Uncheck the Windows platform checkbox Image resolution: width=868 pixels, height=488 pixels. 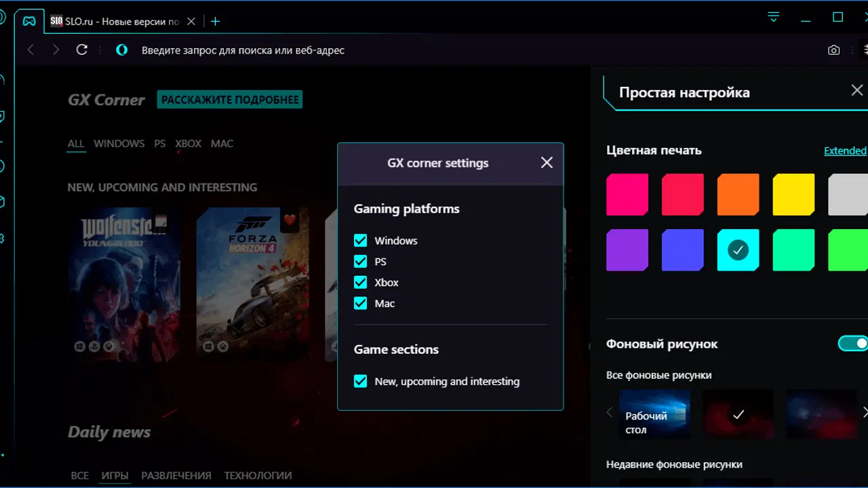(361, 241)
